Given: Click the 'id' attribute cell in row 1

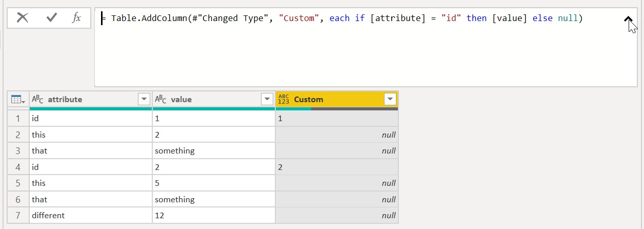Looking at the screenshot, I should click(91, 119).
